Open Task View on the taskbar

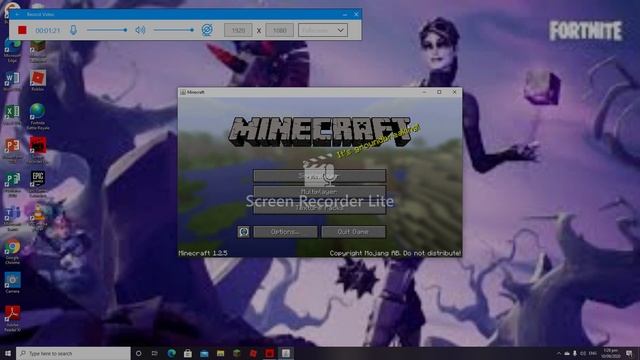[x=155, y=353]
